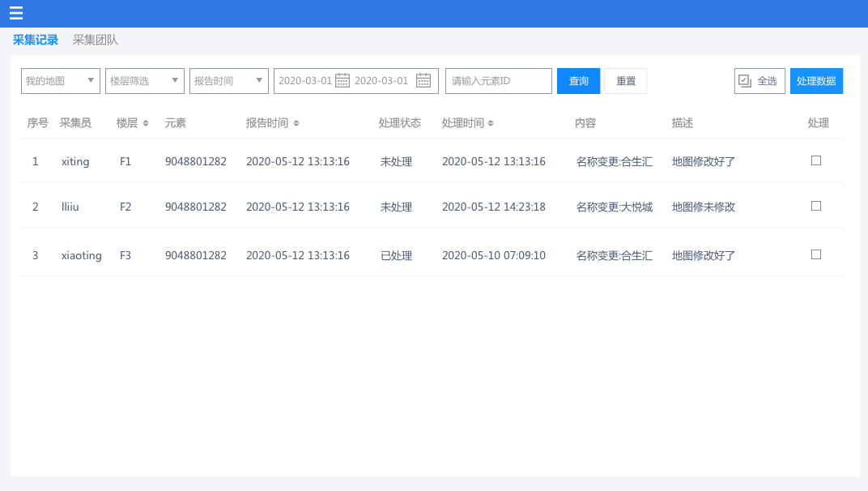The height and width of the screenshot is (491, 868).
Task: Check the 处理 checkbox for row 1 (xiting)
Action: (x=815, y=160)
